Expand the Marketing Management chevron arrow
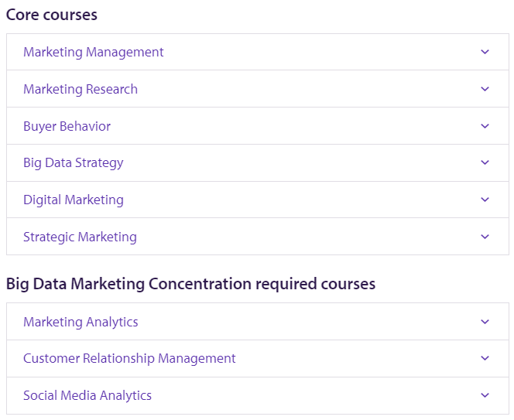Screen dimensions: 514x420 [485, 52]
